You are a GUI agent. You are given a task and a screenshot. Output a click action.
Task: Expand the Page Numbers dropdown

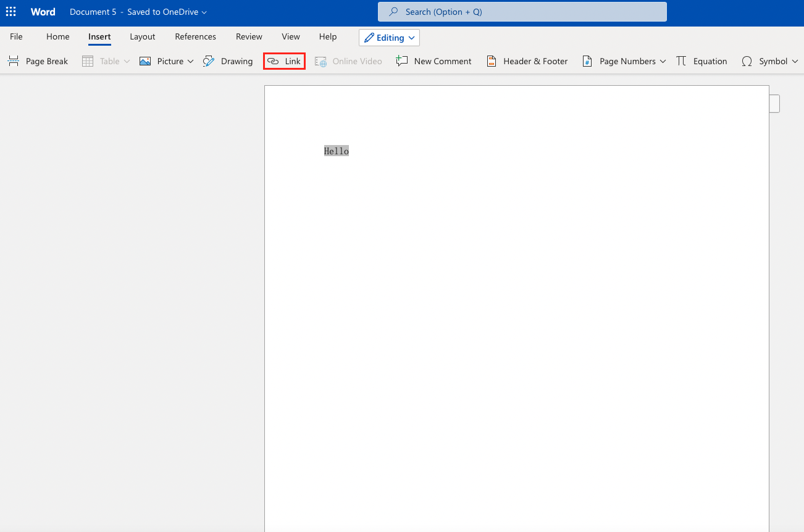[663, 61]
